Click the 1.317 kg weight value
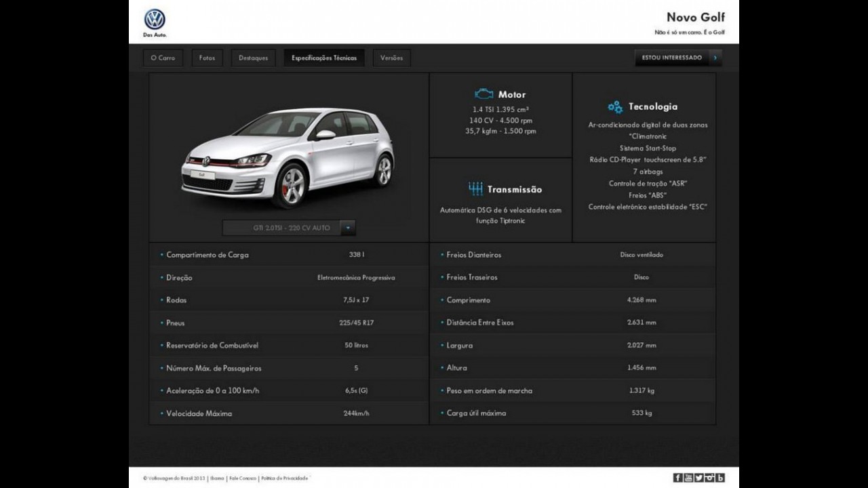The width and height of the screenshot is (868, 488). [x=642, y=391]
